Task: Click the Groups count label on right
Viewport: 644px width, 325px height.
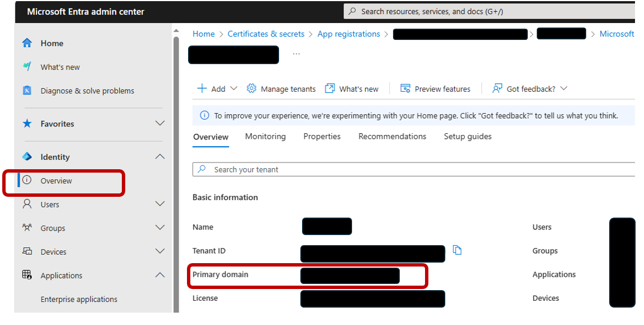Action: (x=545, y=251)
